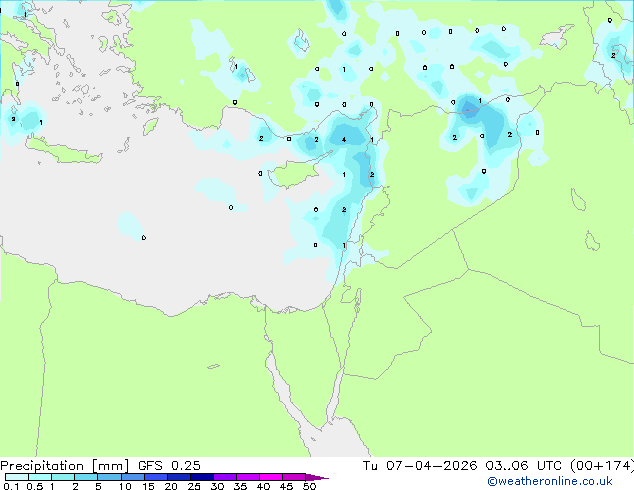Viewport: 634px width, 490px height.
Task: Select legend swatch between 2 and 5
Action: (x=86, y=477)
